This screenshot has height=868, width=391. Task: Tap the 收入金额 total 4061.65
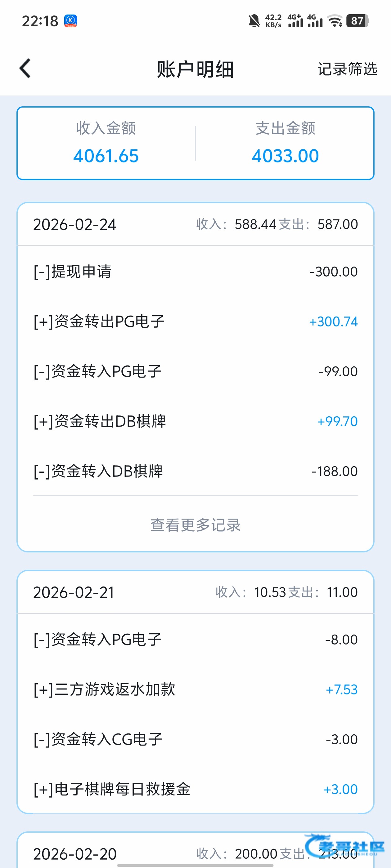point(106,156)
